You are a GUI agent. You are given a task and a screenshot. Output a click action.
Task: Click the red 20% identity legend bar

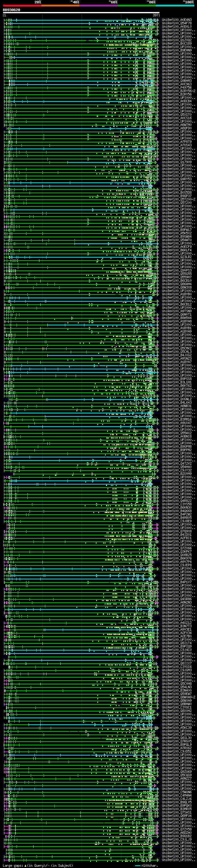(22, 6)
